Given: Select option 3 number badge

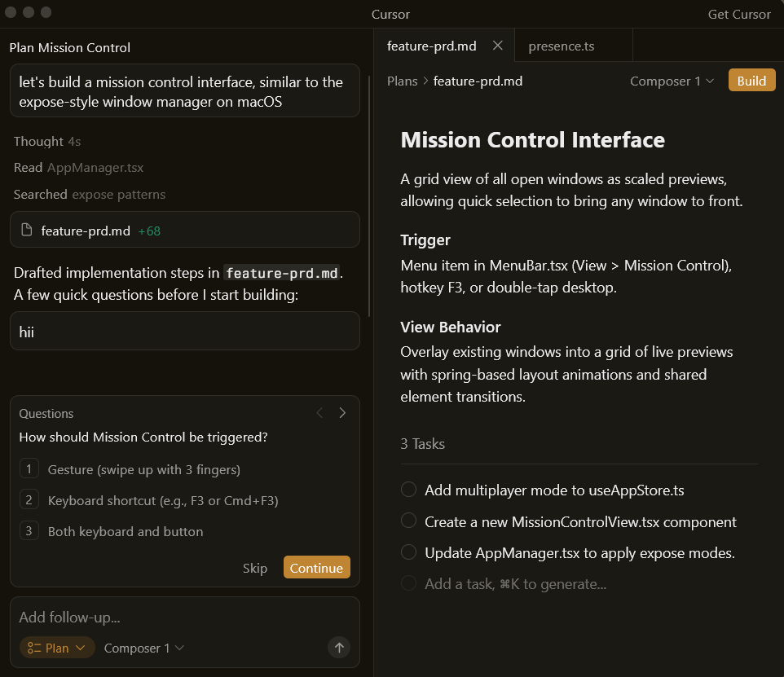Looking at the screenshot, I should (x=29, y=531).
